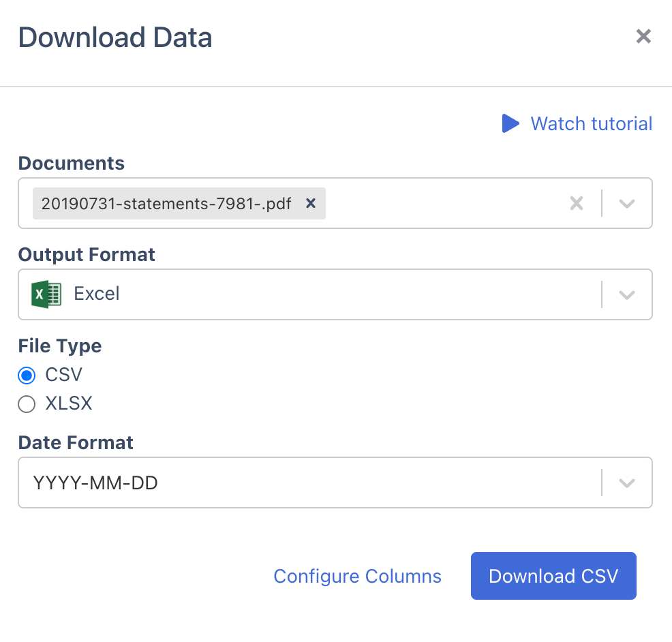672x642 pixels.
Task: Click the blue play triangle icon
Action: (x=510, y=123)
